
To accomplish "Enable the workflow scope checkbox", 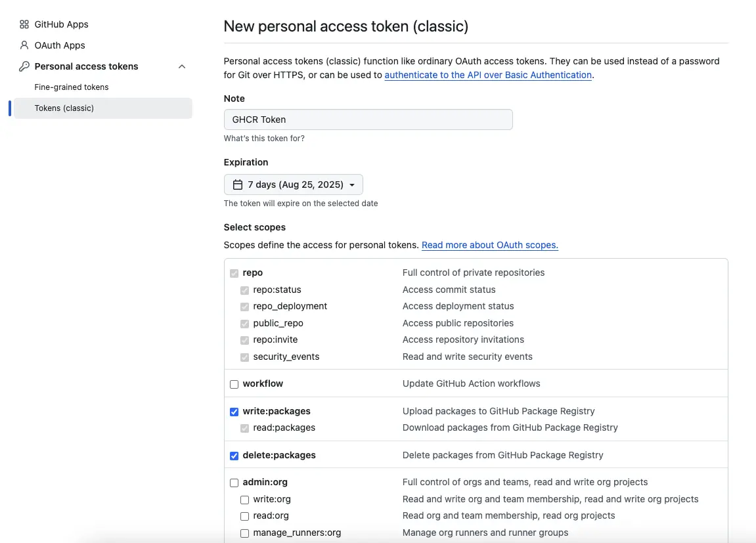I will 234,384.
